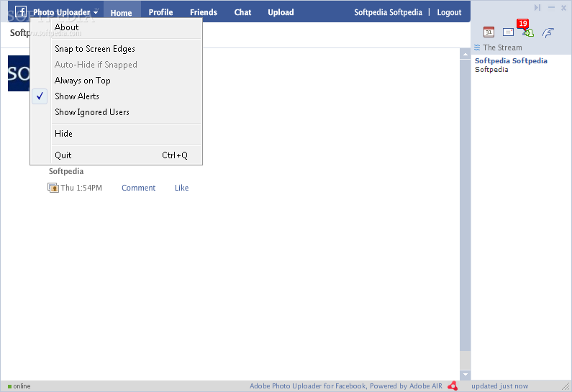Open the Chat tab
572x392 pixels.
[242, 12]
